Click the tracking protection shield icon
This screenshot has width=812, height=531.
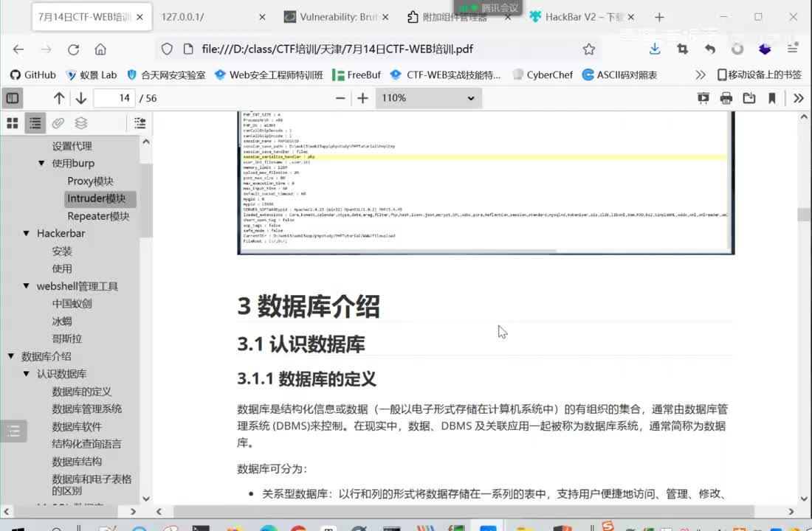pyautogui.click(x=167, y=49)
